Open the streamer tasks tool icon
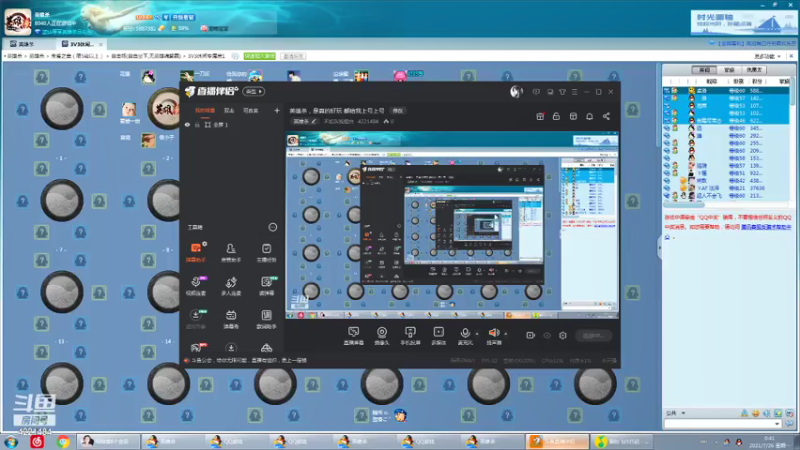 tap(266, 252)
